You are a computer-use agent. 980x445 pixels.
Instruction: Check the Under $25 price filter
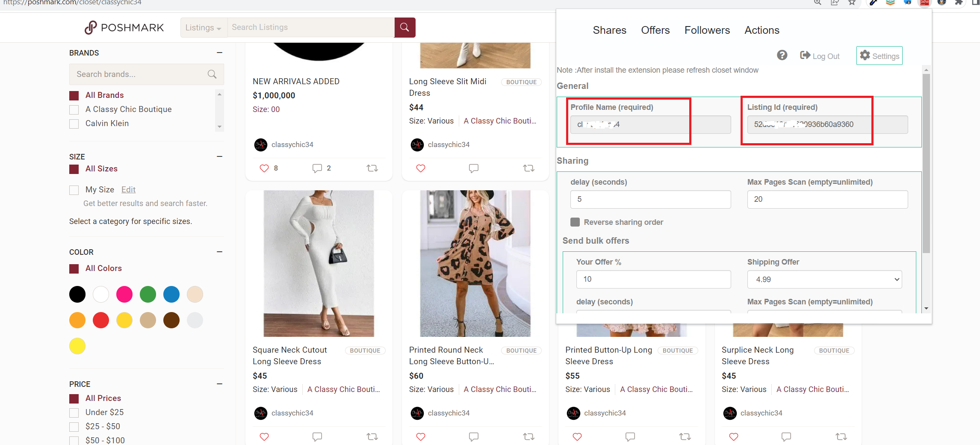(x=74, y=413)
